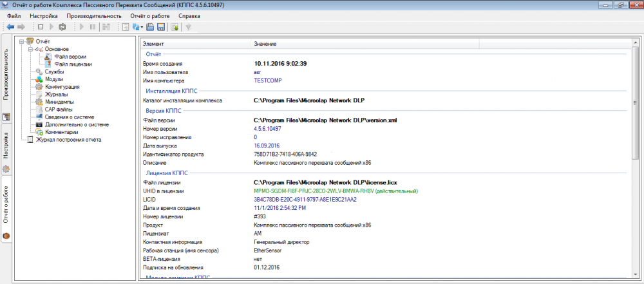Screen dimensions: 644x284
Task: Select Файл версии tree item
Action: click(70, 57)
